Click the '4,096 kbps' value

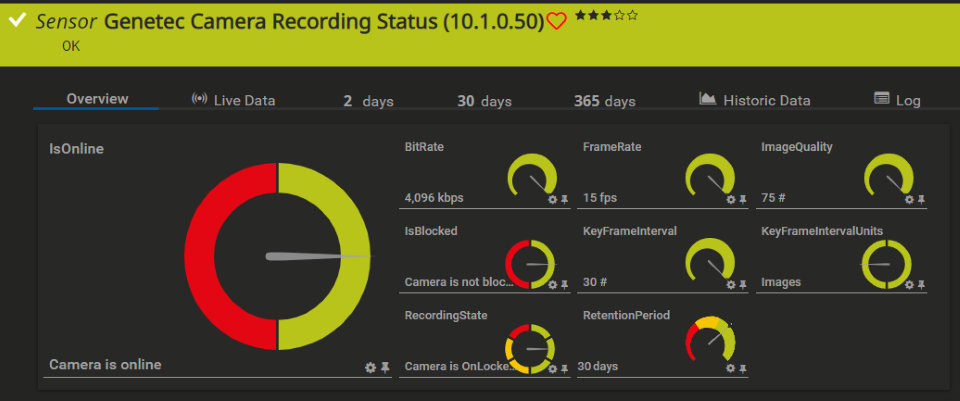[434, 198]
